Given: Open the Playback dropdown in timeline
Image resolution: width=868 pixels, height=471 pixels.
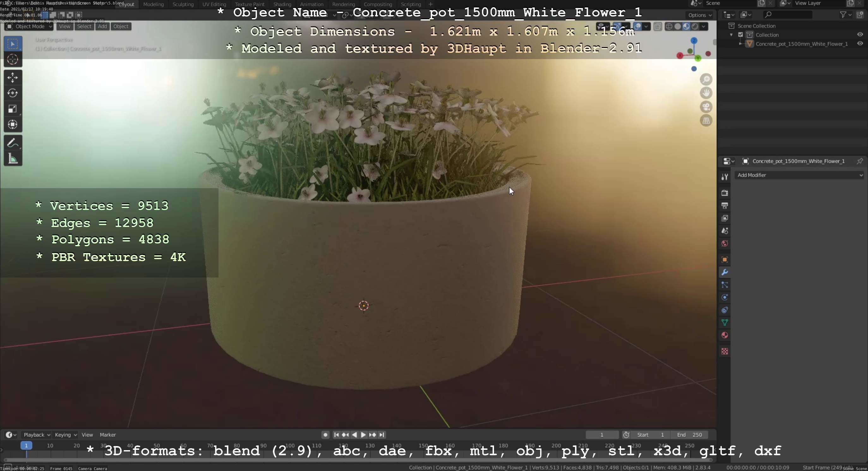Looking at the screenshot, I should 36,435.
